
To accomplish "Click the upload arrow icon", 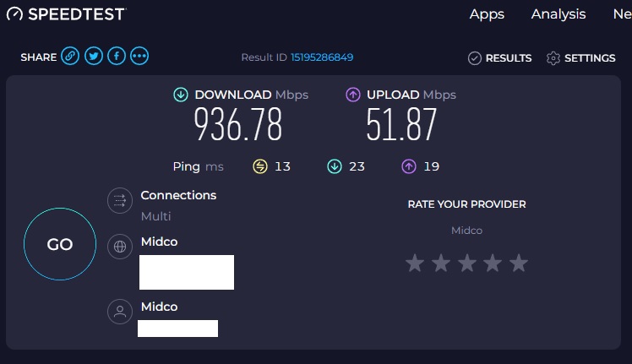I will point(353,95).
